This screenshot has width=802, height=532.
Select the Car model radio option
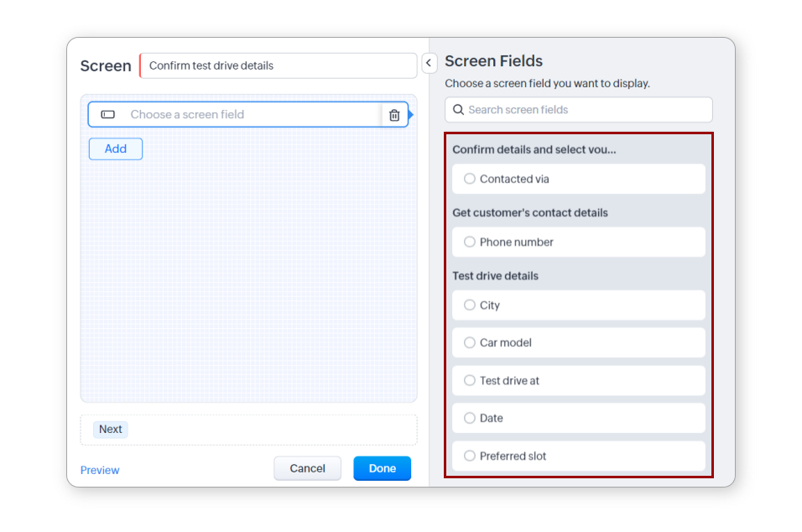click(x=470, y=342)
